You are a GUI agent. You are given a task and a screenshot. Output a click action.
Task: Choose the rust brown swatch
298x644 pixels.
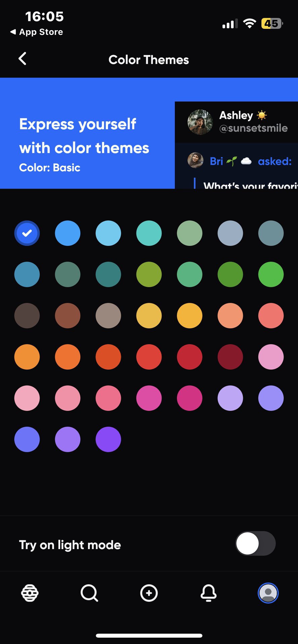coord(68,316)
